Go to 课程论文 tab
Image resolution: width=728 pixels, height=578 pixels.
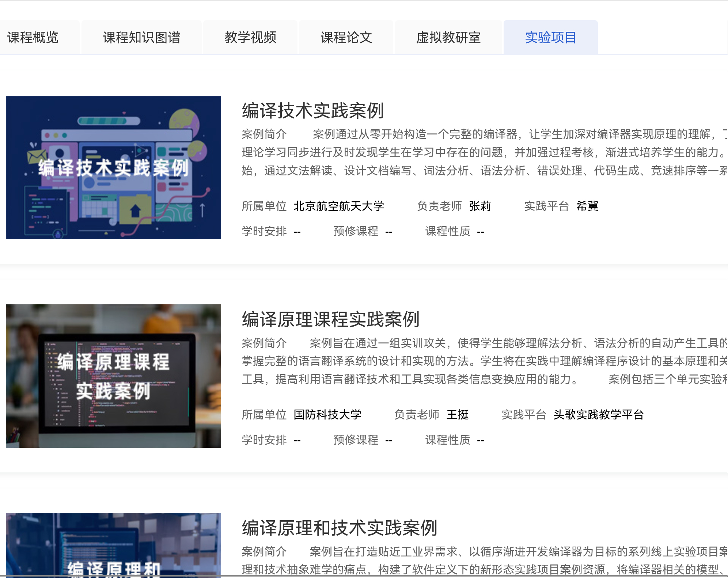pos(346,37)
